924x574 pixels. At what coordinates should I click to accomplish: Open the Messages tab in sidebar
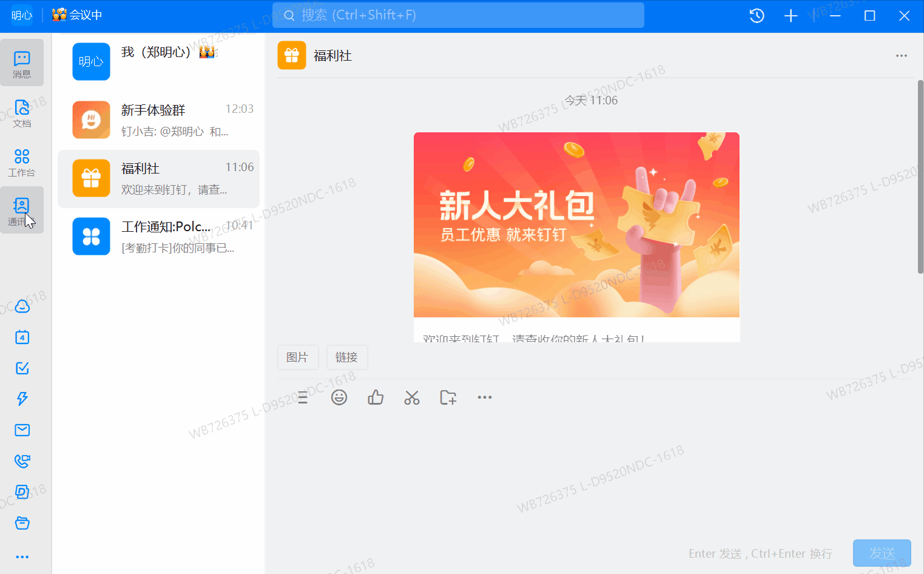pyautogui.click(x=22, y=64)
